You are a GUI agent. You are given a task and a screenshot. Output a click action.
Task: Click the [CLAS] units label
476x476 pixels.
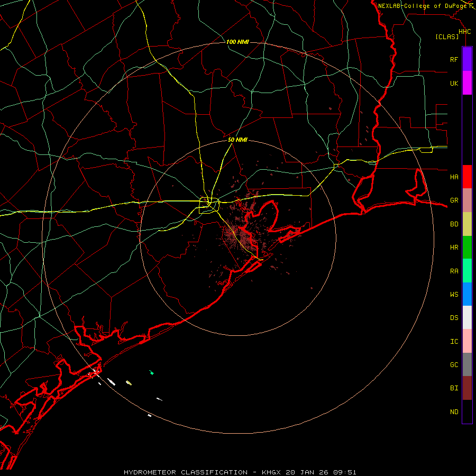tap(447, 36)
